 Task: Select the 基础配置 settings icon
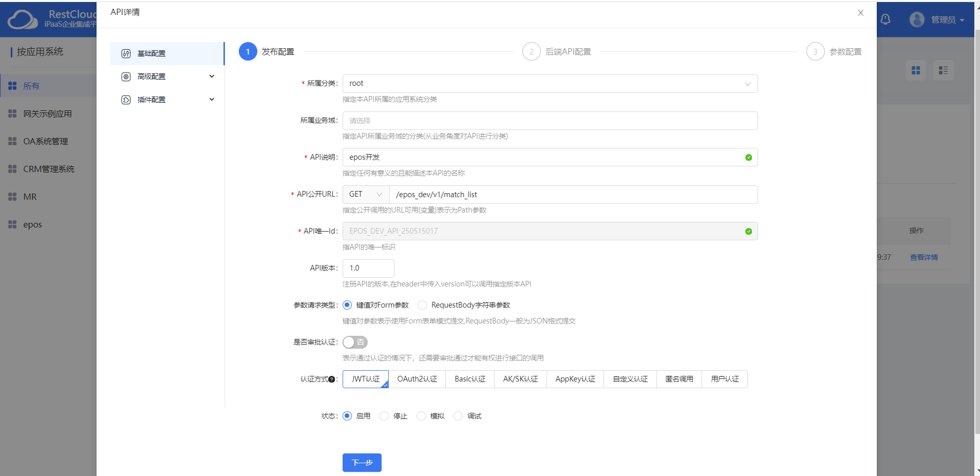tap(126, 53)
